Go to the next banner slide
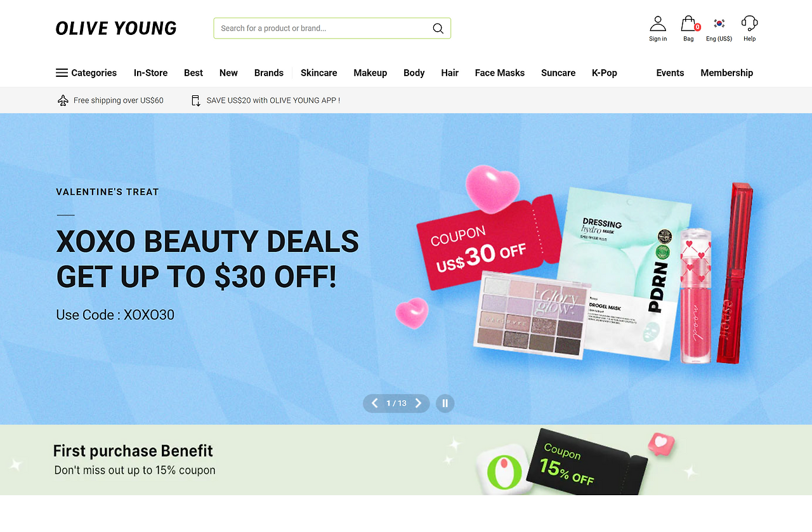The image size is (812, 532). point(418,403)
